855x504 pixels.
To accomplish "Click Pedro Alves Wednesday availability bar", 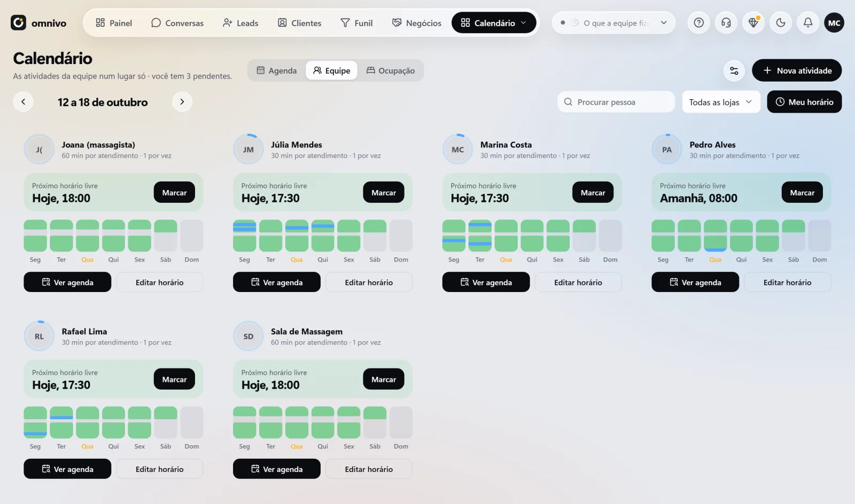I will (x=715, y=235).
